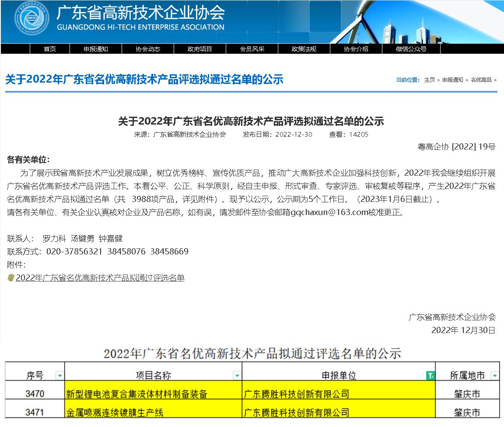504x427 pixels.
Task: Click the green filter icon on 申报单位 column
Action: tap(430, 375)
